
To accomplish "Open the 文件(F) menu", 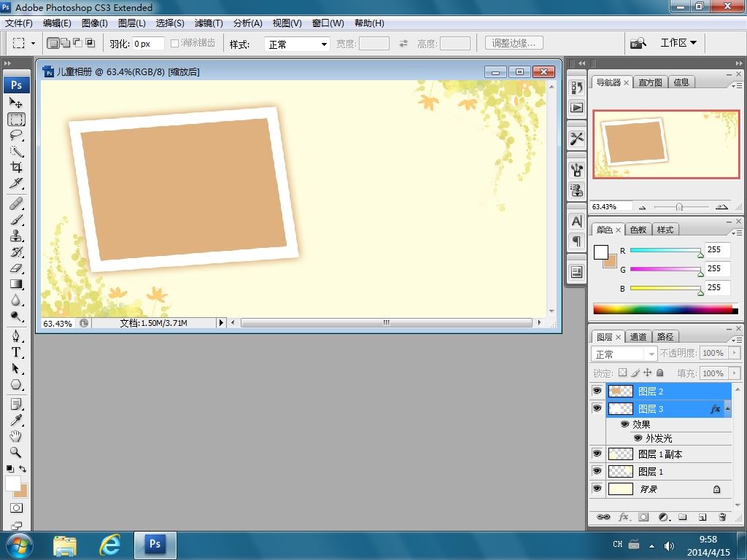I will (18, 23).
